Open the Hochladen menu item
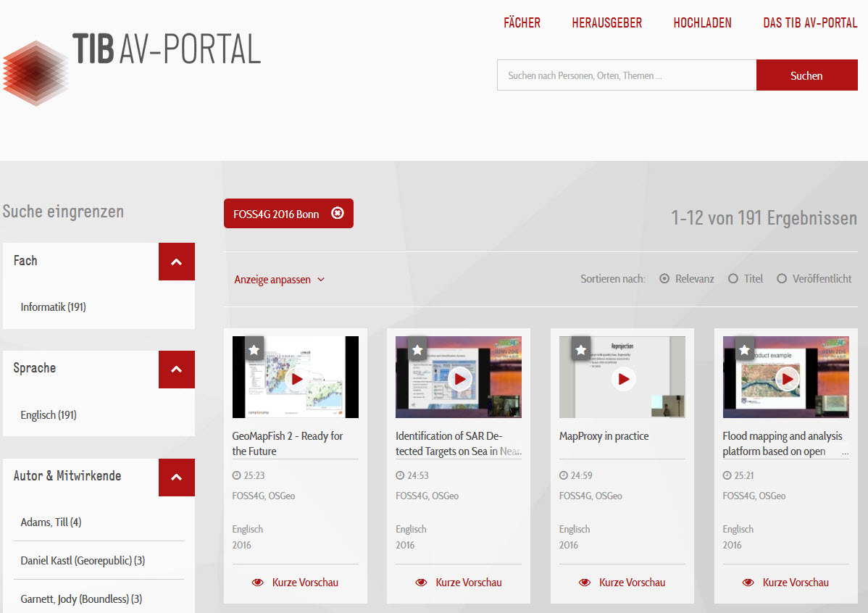The image size is (868, 613). click(703, 22)
